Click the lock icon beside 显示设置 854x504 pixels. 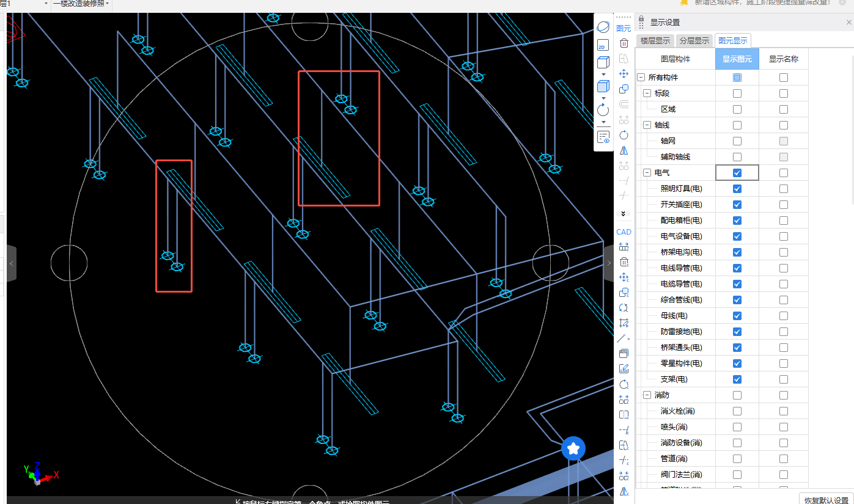(641, 20)
